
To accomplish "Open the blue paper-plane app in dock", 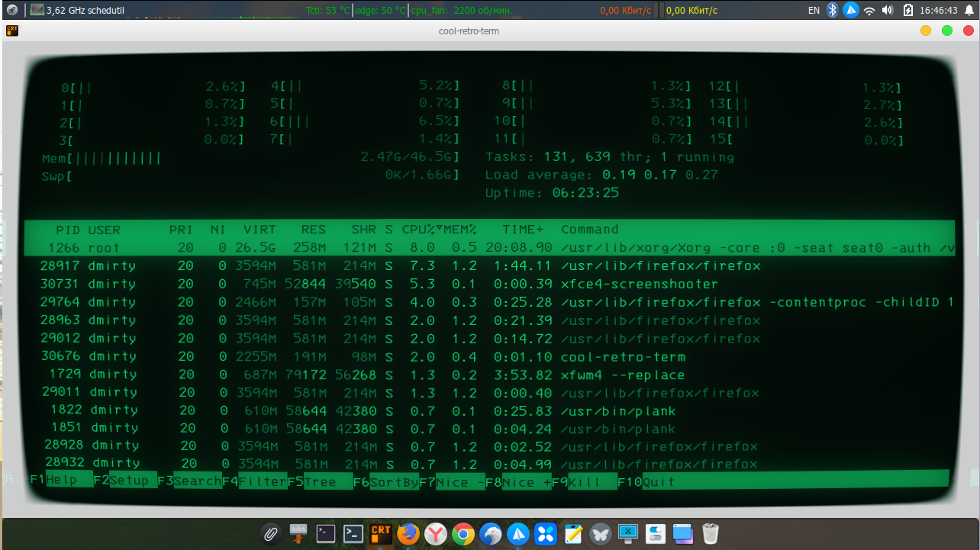I will point(518,533).
